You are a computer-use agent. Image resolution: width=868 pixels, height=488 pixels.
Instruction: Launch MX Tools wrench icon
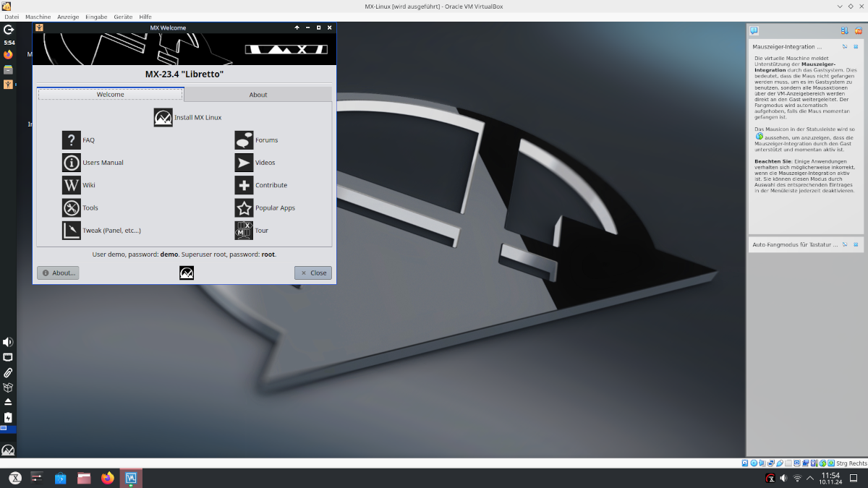(x=71, y=207)
